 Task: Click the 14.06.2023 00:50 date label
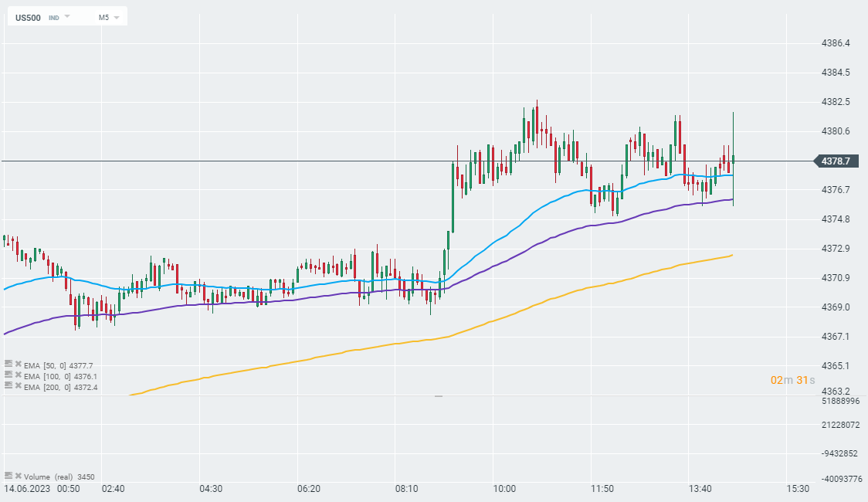tap(42, 489)
